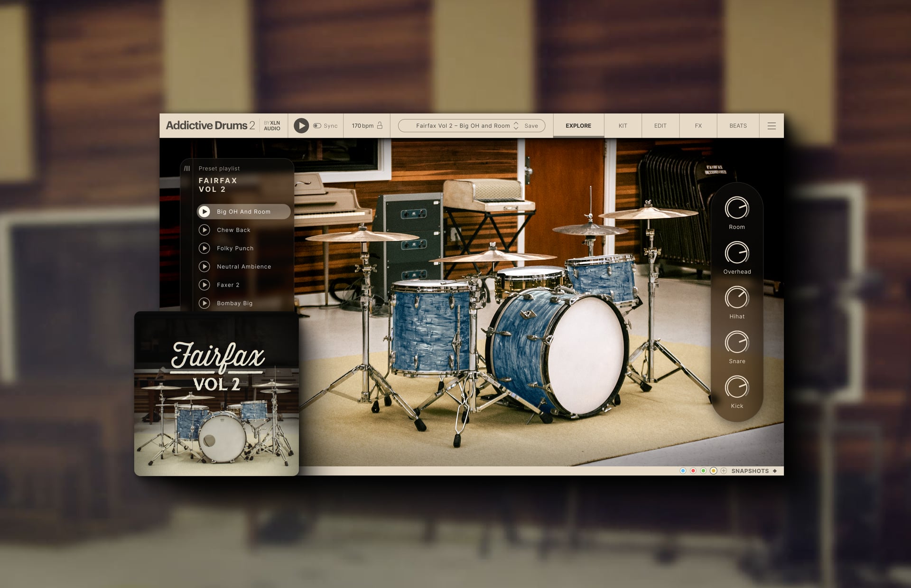This screenshot has width=911, height=588.
Task: Switch to the FX view
Action: tap(697, 125)
